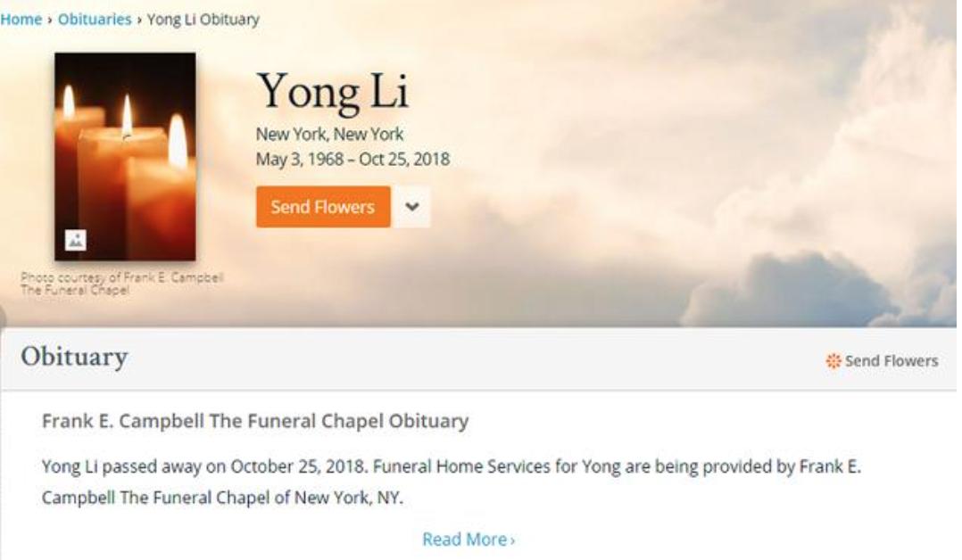The width and height of the screenshot is (962, 560).
Task: Click the orange flower icon in Obituary header
Action: (x=833, y=361)
